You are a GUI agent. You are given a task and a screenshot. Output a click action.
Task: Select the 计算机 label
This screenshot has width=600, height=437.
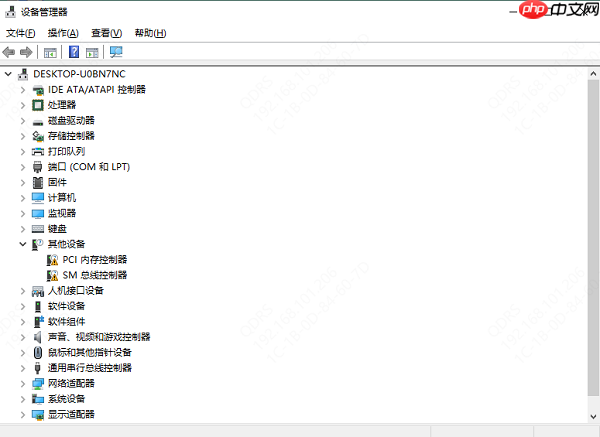(x=62, y=198)
